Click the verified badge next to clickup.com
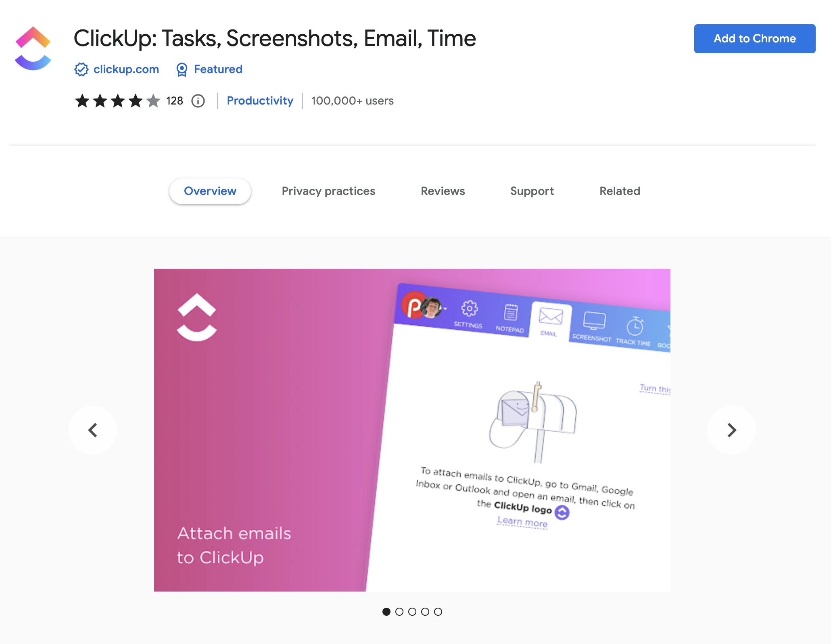 pyautogui.click(x=80, y=69)
